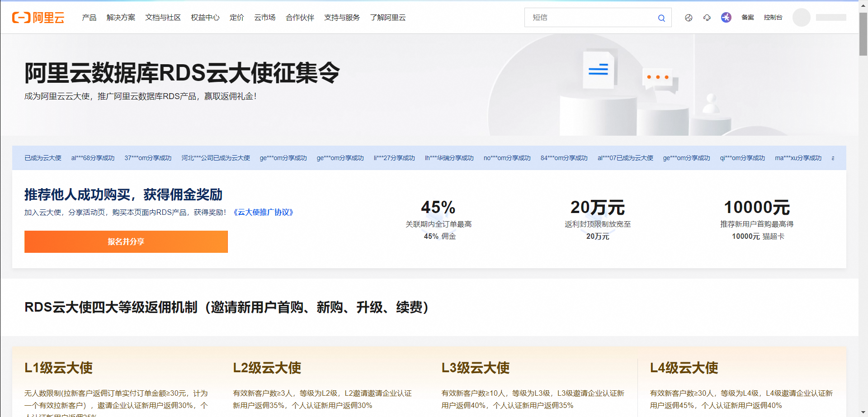Open the 了解阿里云 menu
868x417 pixels.
388,18
